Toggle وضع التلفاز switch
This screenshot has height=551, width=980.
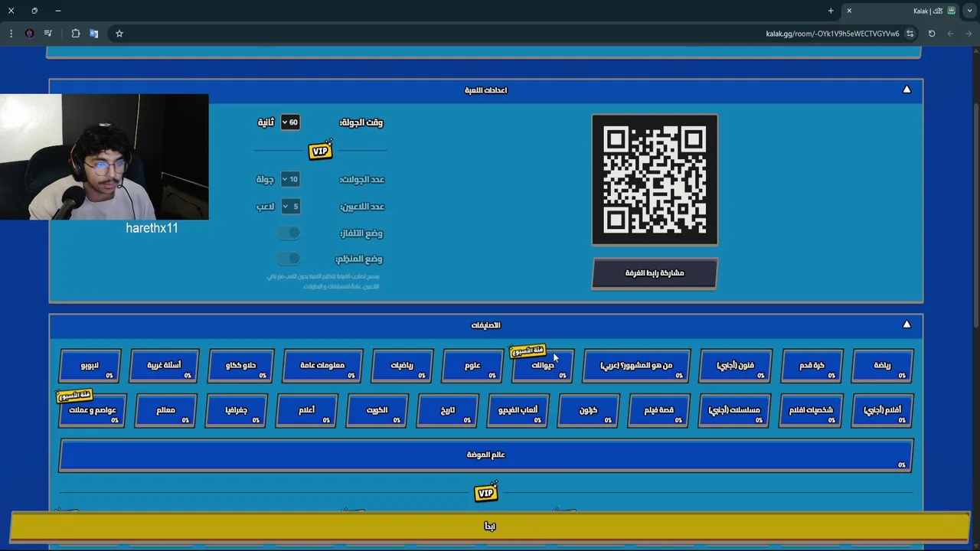pyautogui.click(x=289, y=233)
